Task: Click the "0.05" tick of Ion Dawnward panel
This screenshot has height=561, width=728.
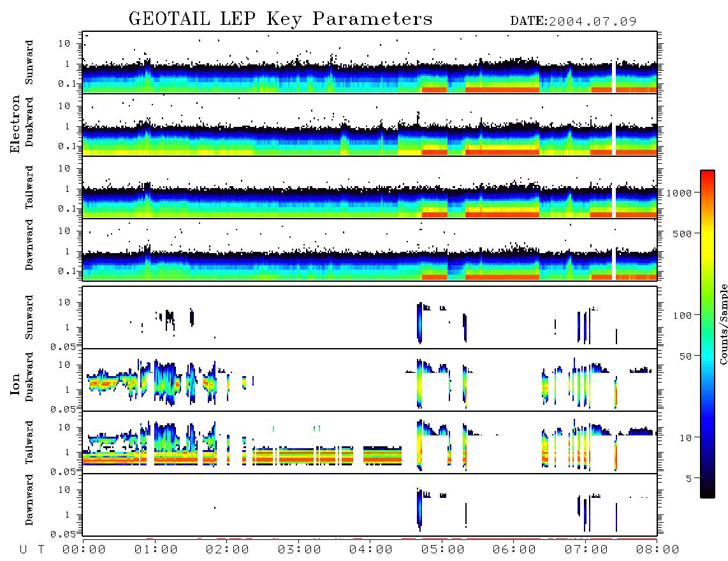Action: [62, 534]
